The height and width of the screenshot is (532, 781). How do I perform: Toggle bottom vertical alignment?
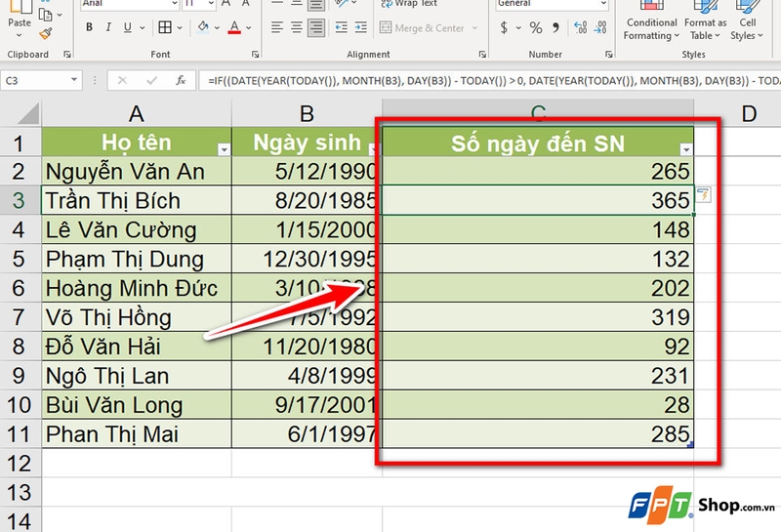(314, 5)
